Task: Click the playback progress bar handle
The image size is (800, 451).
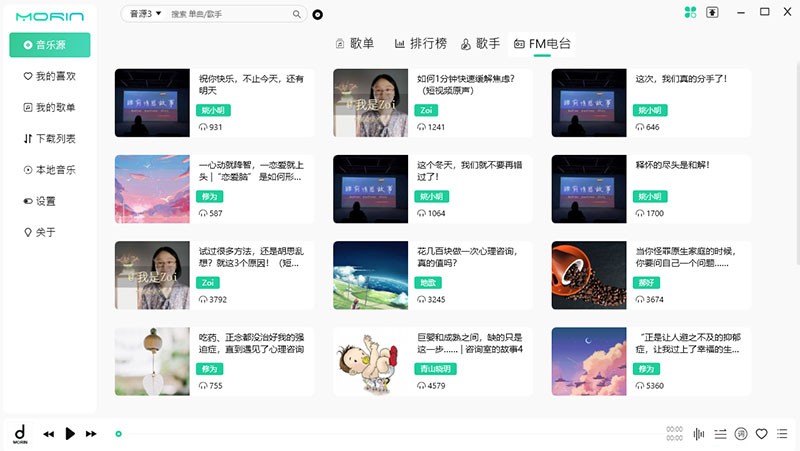Action: [118, 434]
